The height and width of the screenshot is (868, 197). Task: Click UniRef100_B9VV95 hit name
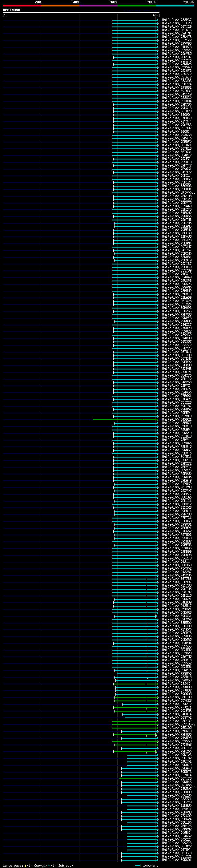click(176, 43)
